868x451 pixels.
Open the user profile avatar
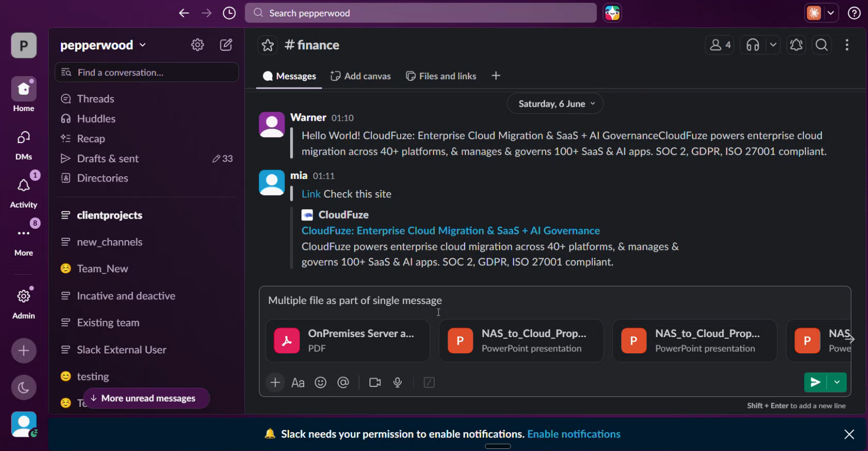24,425
